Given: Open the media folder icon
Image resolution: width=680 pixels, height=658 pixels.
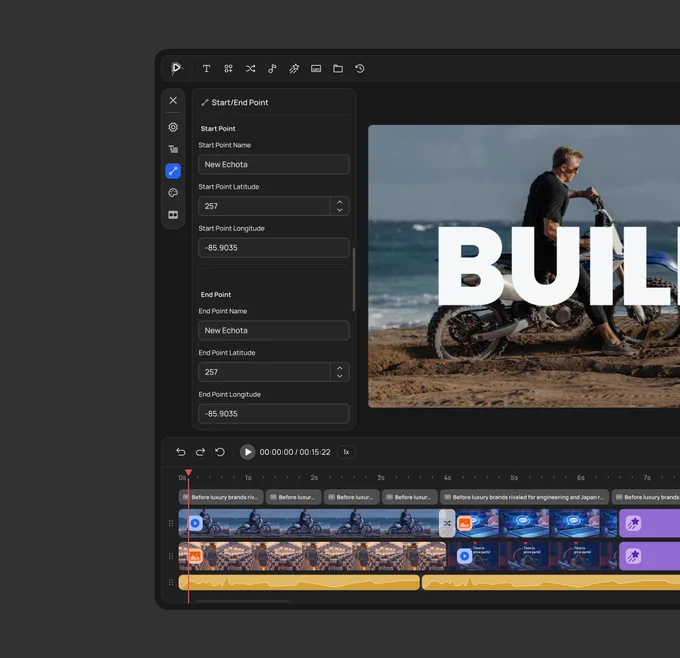Looking at the screenshot, I should click(x=338, y=69).
